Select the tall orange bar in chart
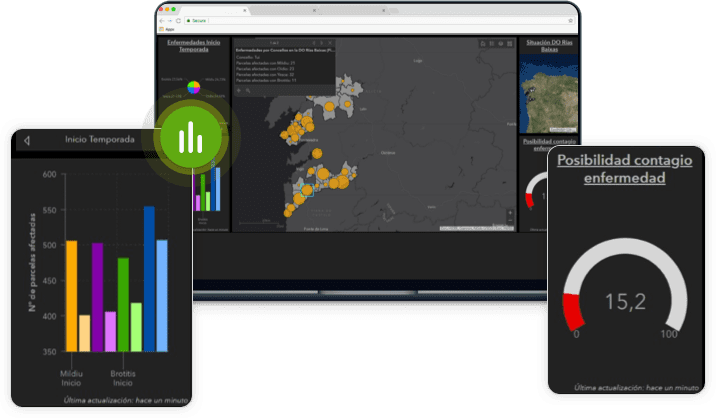 pos(72,296)
